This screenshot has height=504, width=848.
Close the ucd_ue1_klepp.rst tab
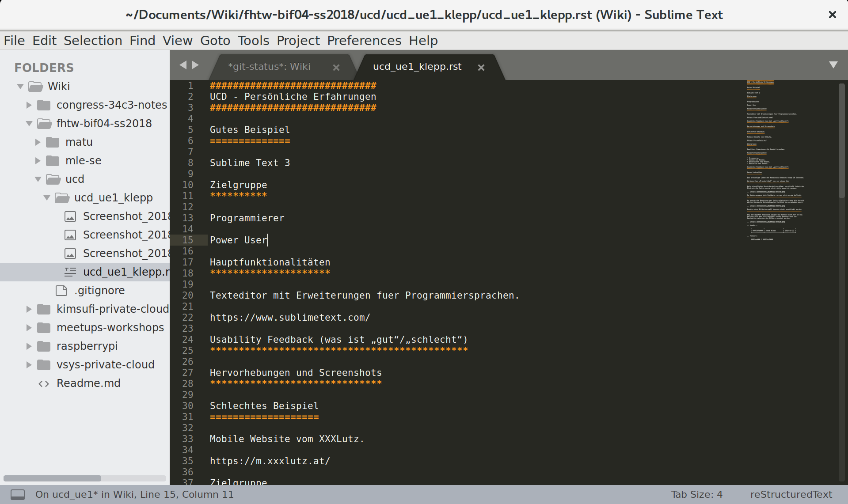[481, 68]
